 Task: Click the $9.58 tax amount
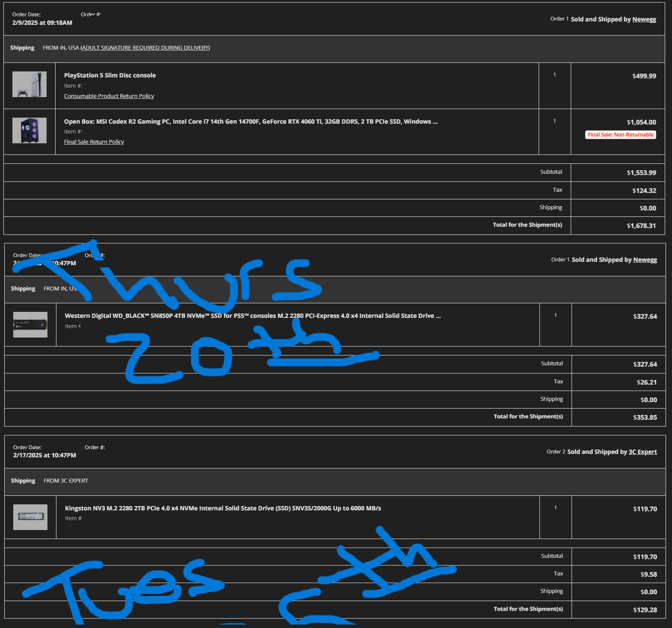pos(648,575)
